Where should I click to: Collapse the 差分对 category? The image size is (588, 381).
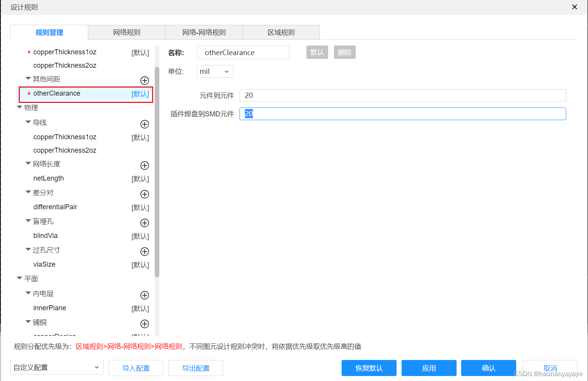click(x=28, y=192)
